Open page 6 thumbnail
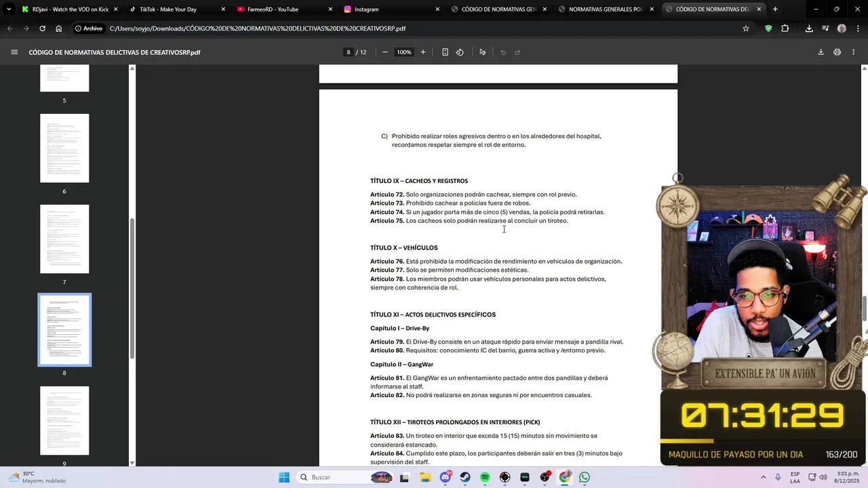Viewport: 868px width, 488px height. pos(64,148)
